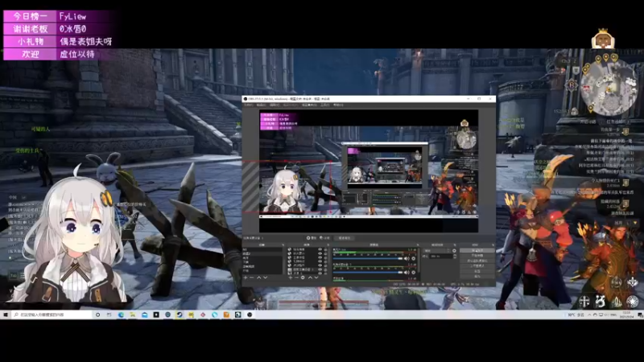The height and width of the screenshot is (362, 644).
Task: Open the 场景集合 (Scene Collection) menu
Action: [310, 105]
